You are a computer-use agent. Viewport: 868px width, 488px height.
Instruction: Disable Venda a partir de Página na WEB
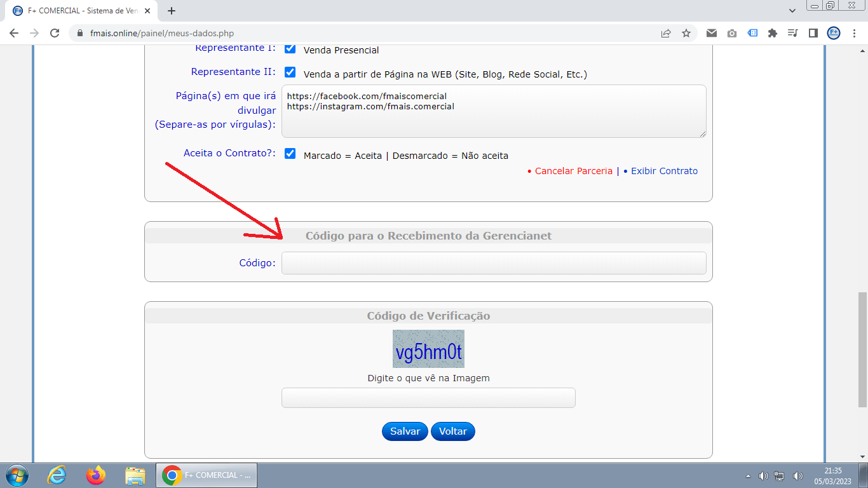290,72
